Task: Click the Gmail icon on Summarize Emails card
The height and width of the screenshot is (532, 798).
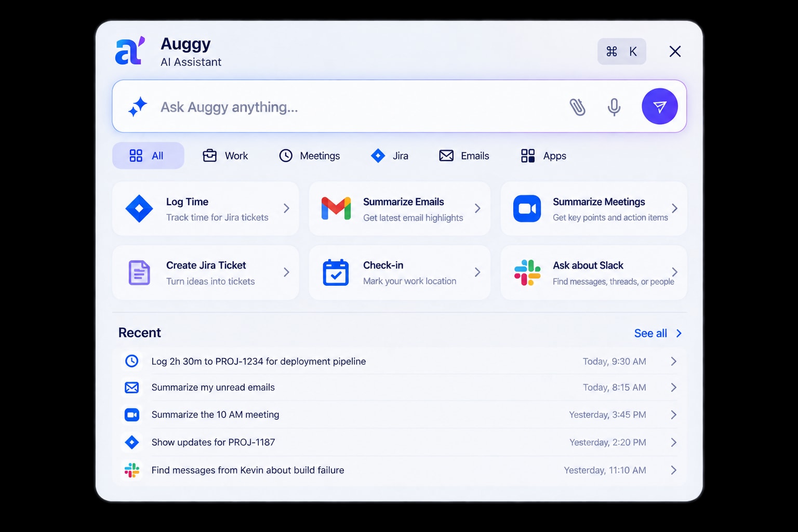Action: point(336,208)
